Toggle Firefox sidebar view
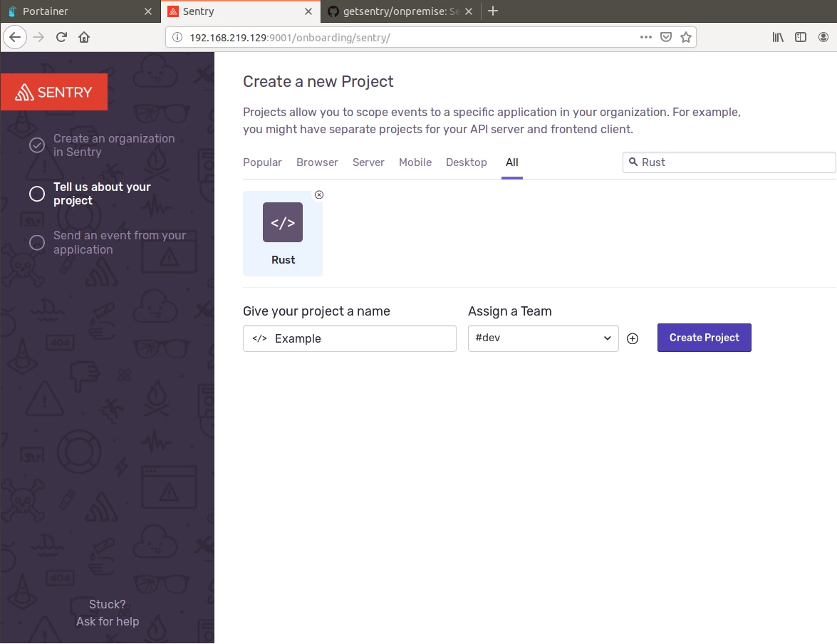837x644 pixels. click(x=800, y=37)
